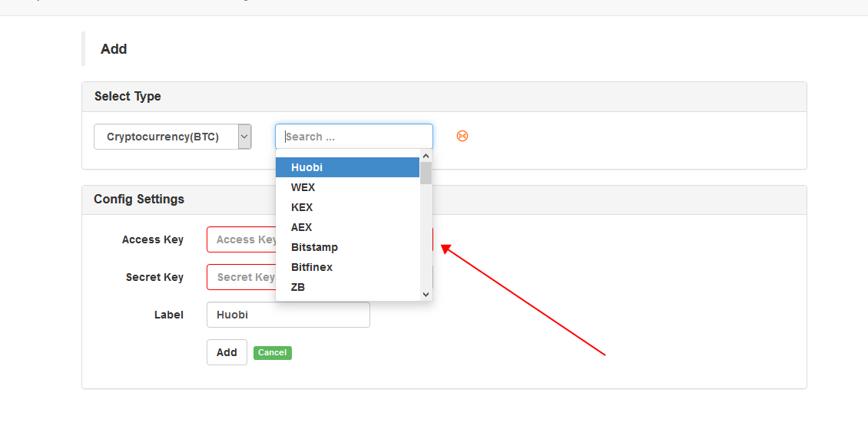Click the white Add button
Screen dimensions: 868x429
pos(227,352)
